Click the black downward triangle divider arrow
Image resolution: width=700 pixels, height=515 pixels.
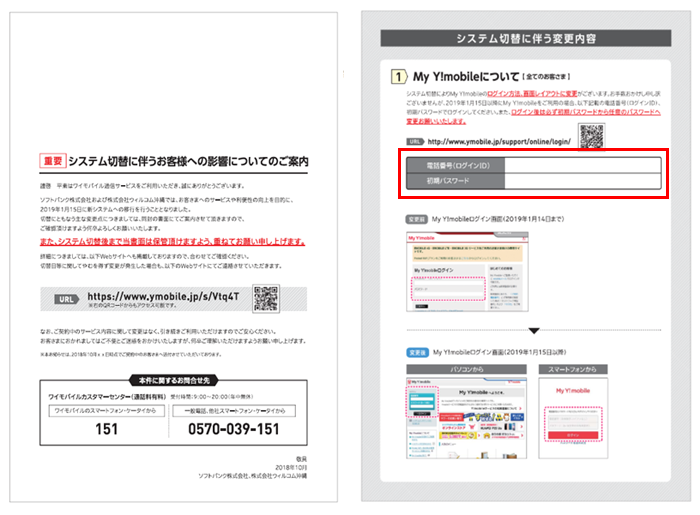(x=534, y=329)
